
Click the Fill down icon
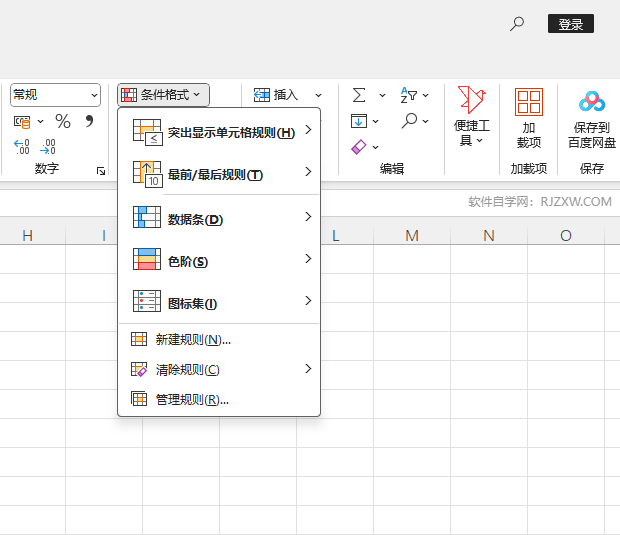pos(359,121)
